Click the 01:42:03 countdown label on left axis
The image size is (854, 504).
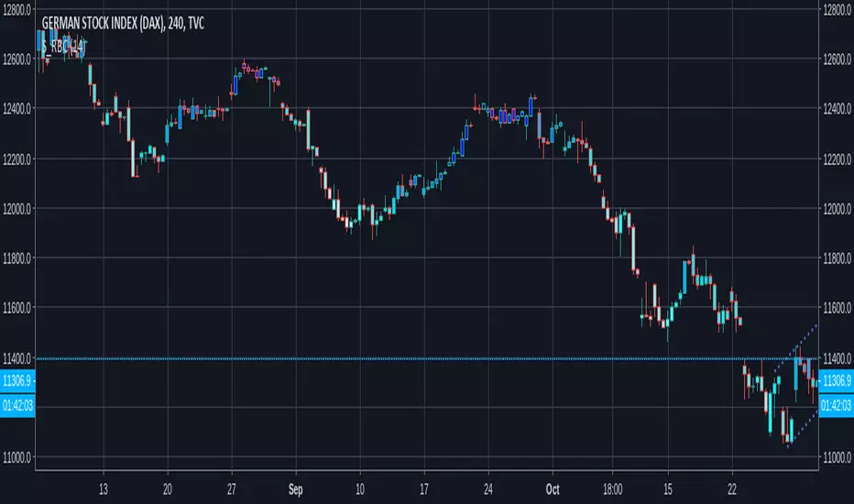coord(17,405)
